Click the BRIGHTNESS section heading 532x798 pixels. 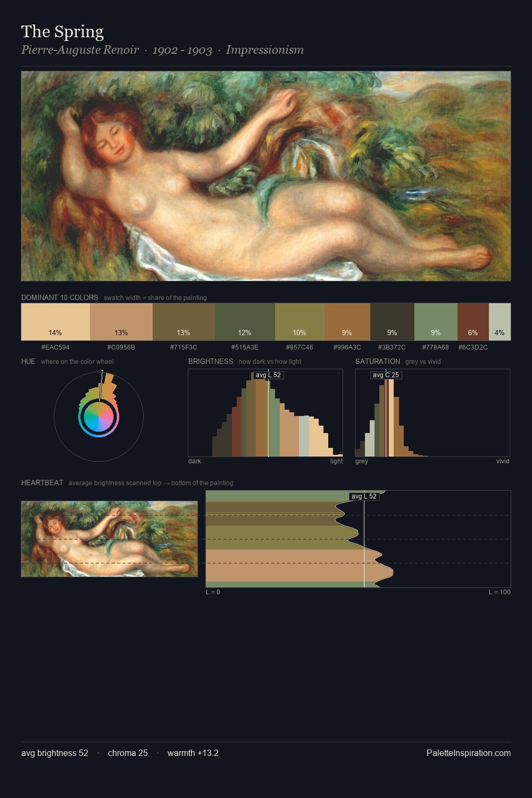point(211,361)
